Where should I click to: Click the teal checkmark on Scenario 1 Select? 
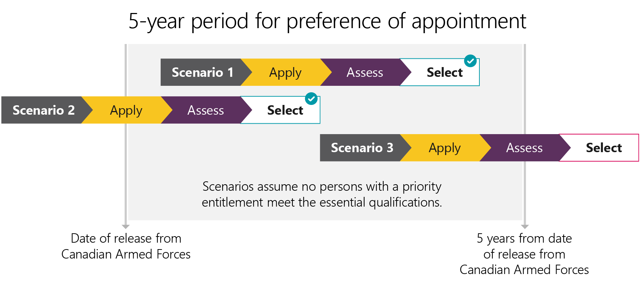tap(470, 61)
